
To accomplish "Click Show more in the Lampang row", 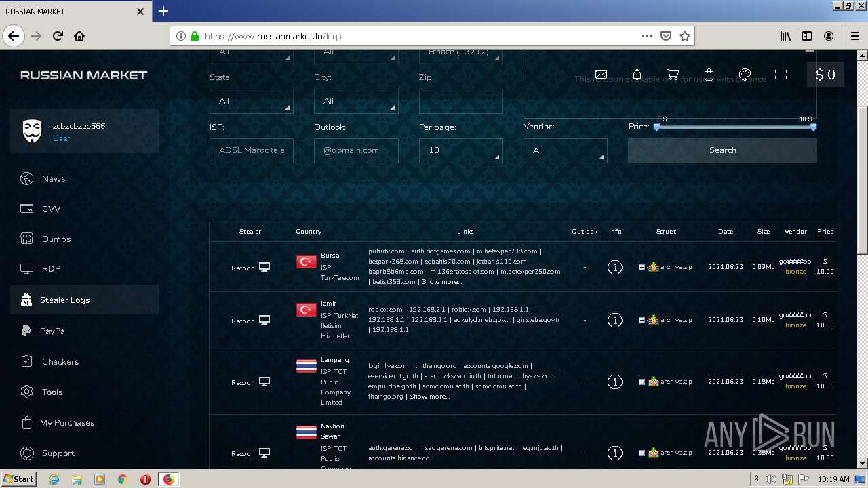I will (429, 396).
